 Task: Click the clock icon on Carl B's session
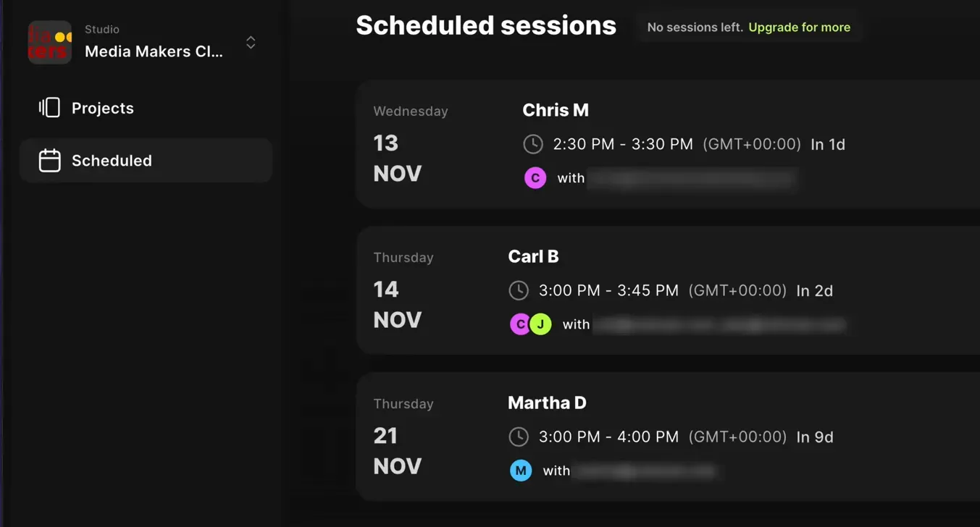click(x=519, y=290)
